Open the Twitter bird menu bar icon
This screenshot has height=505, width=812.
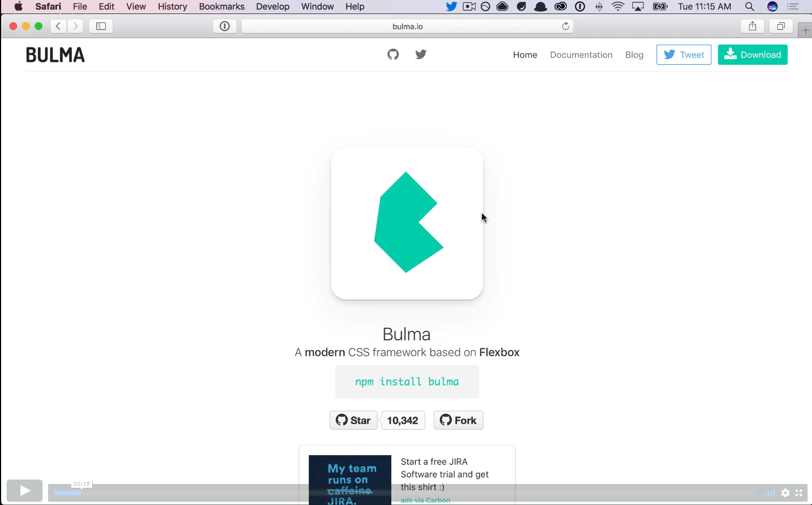[x=452, y=7]
